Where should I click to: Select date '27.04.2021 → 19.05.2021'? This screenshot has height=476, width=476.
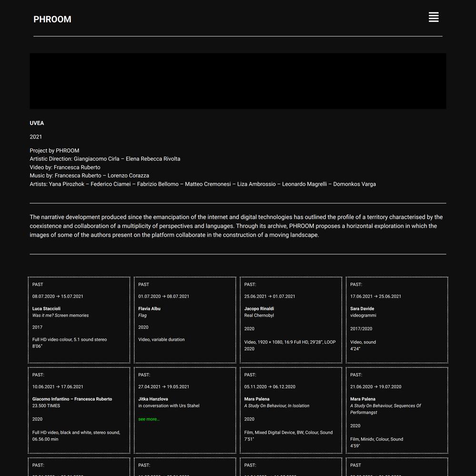coord(164,387)
